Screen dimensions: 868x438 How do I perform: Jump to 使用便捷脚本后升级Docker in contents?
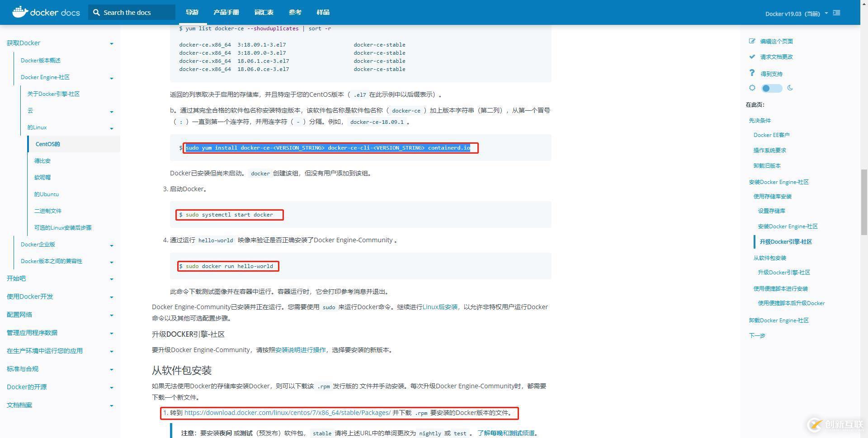point(792,303)
